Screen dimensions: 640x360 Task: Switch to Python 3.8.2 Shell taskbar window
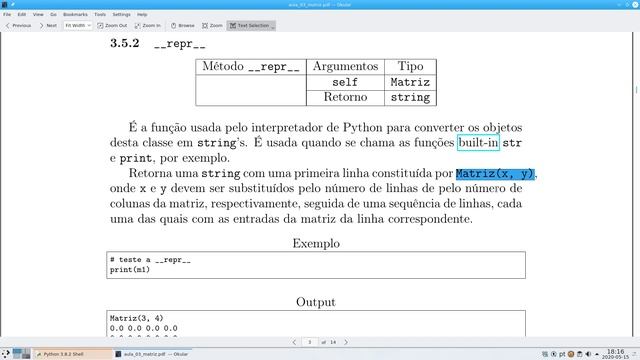73,354
